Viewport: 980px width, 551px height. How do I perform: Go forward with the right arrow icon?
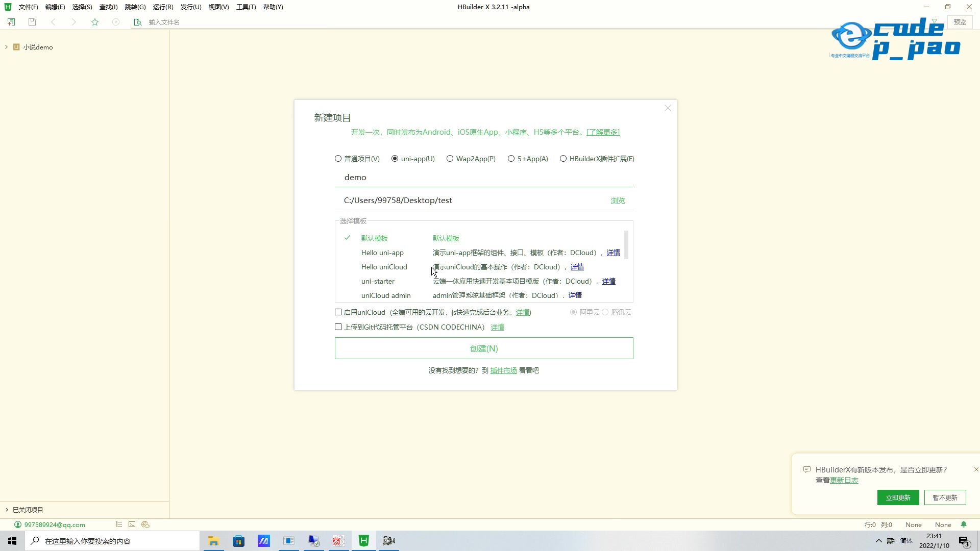(x=74, y=22)
